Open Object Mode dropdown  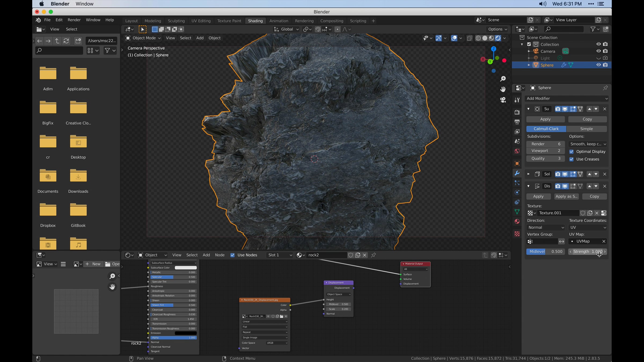click(x=143, y=38)
